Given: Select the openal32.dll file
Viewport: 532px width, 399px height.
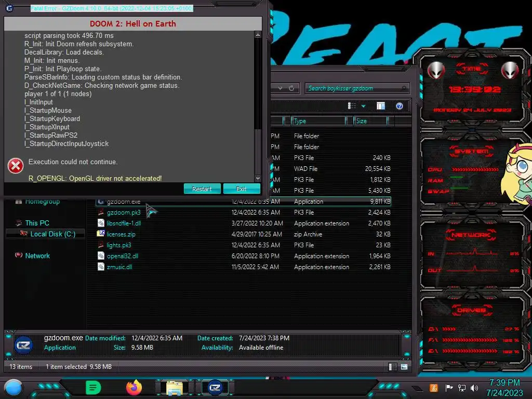Looking at the screenshot, I should (x=122, y=256).
